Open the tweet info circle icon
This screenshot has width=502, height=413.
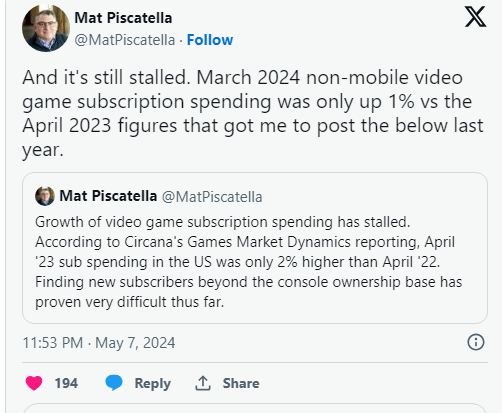(x=476, y=342)
